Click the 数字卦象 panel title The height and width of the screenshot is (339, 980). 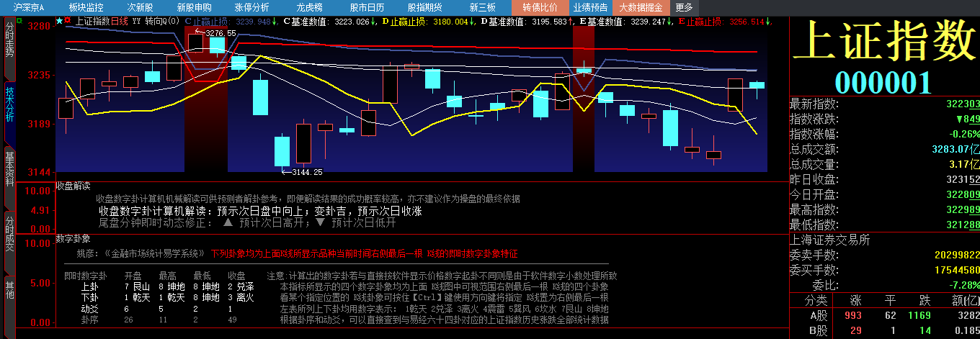(73, 238)
